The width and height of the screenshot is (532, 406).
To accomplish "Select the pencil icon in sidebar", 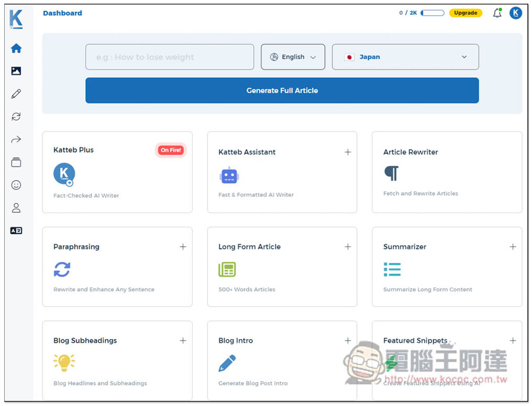I will [x=16, y=94].
